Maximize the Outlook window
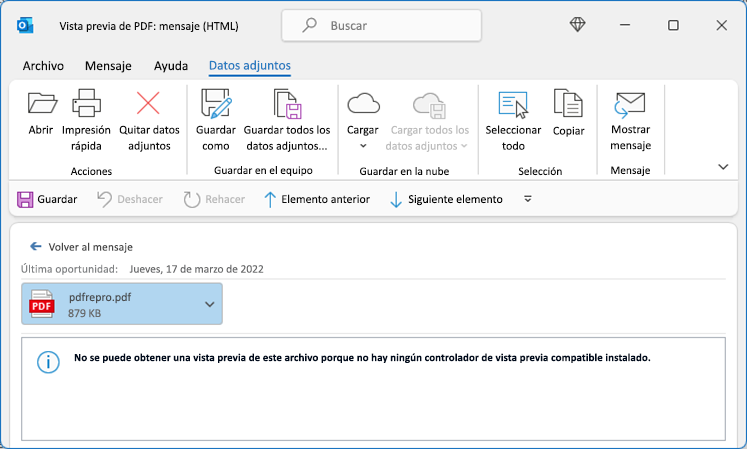The height and width of the screenshot is (449, 747). point(673,25)
